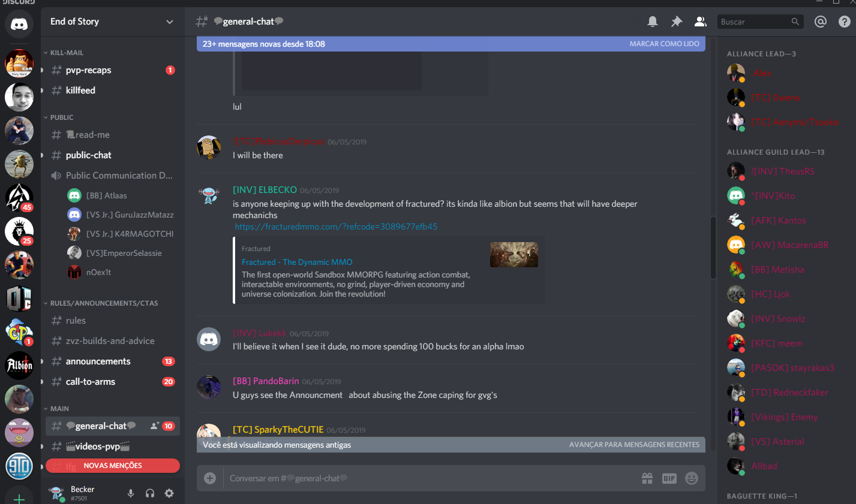Join Public Communication voice channel

(x=113, y=176)
